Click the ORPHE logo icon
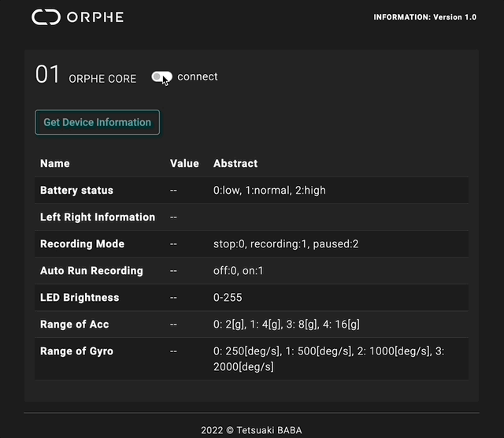504x438 pixels. (46, 17)
